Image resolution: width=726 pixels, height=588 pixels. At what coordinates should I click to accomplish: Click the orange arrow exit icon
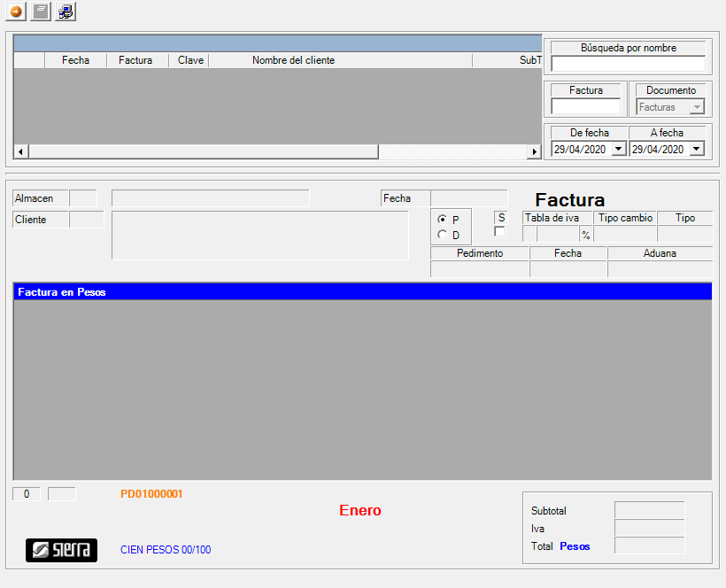[16, 12]
